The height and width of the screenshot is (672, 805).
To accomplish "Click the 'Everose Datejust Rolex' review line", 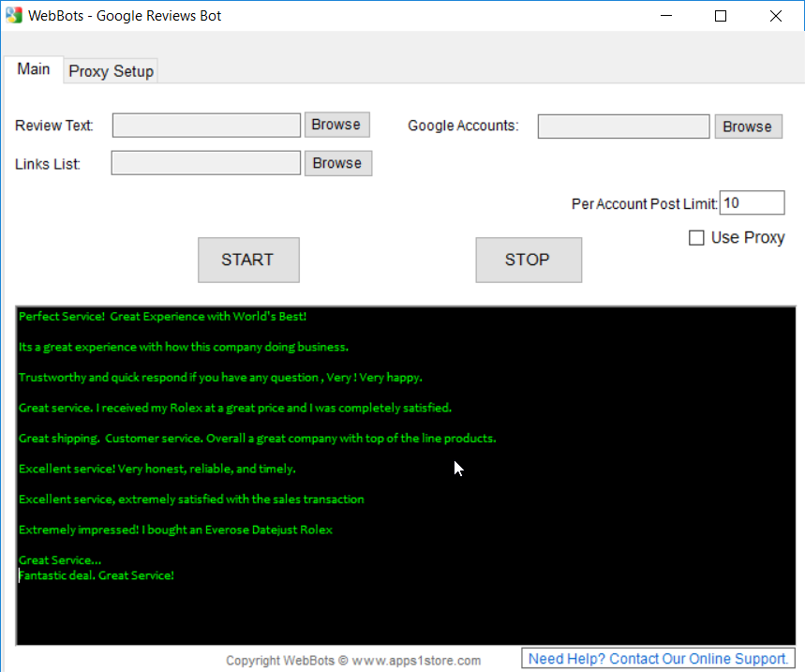I will click(175, 530).
